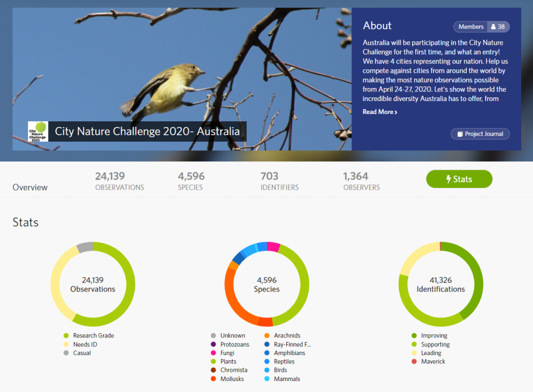Expand the About text with Read More
Image resolution: width=533 pixels, height=392 pixels.
tap(379, 112)
